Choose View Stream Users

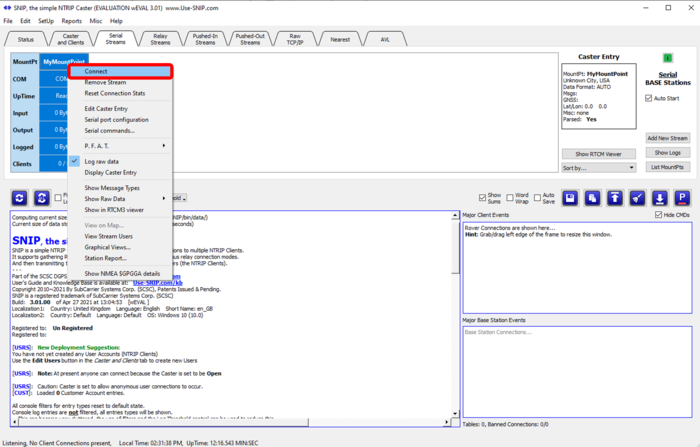tap(108, 236)
